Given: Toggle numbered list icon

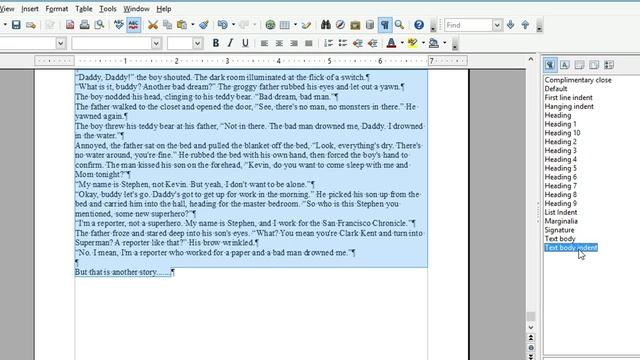Looking at the screenshot, I should (x=328, y=43).
